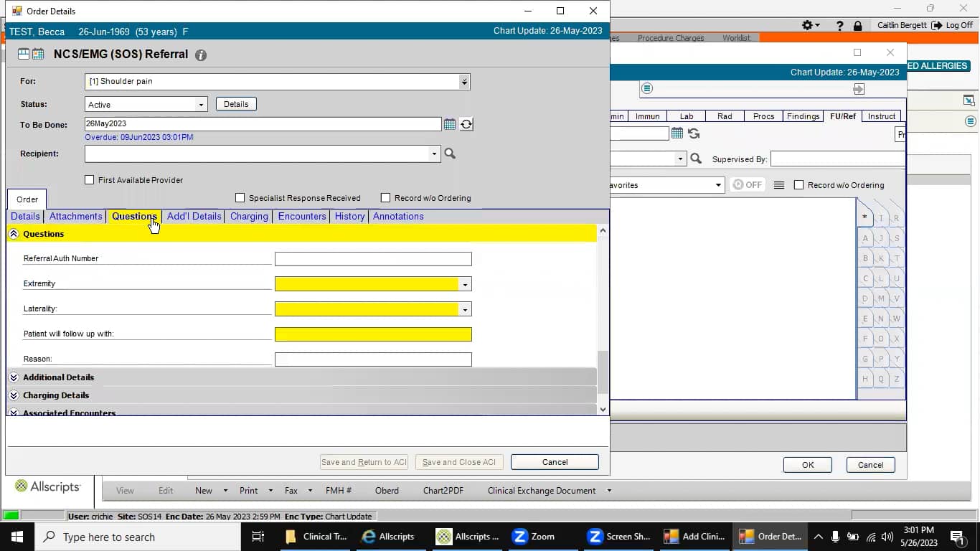Open the Laterality dropdown
The width and height of the screenshot is (980, 551).
[465, 309]
